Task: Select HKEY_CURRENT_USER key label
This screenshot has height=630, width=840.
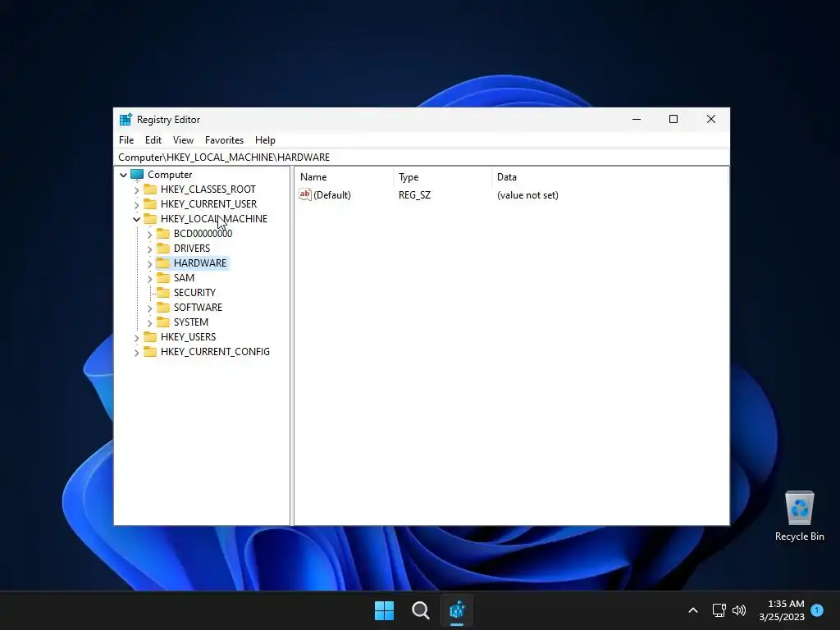Action: click(208, 203)
